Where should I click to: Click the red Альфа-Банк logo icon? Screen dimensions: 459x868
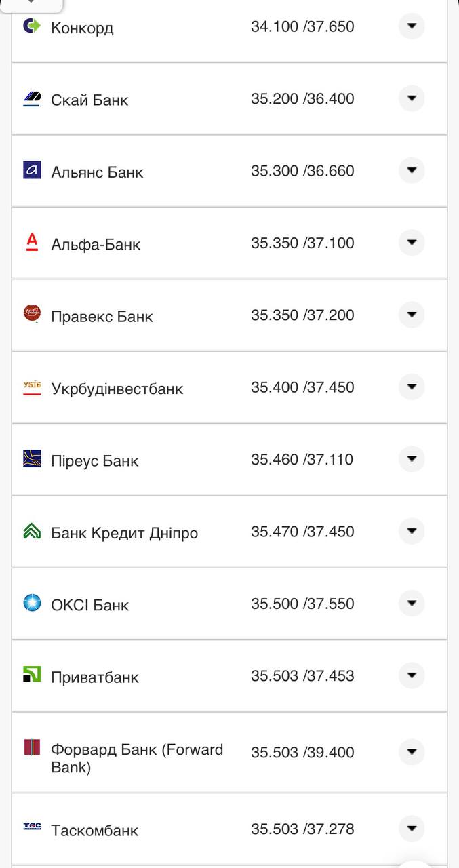coord(32,242)
